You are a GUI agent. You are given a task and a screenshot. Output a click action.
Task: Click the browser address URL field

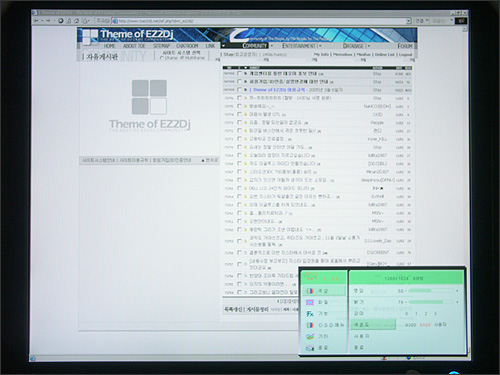tap(262, 21)
